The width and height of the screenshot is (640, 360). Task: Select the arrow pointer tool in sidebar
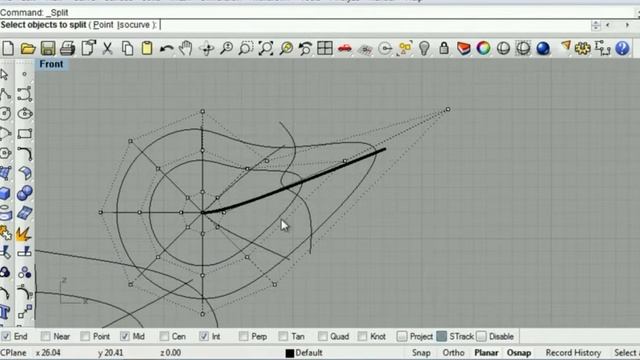click(x=4, y=74)
